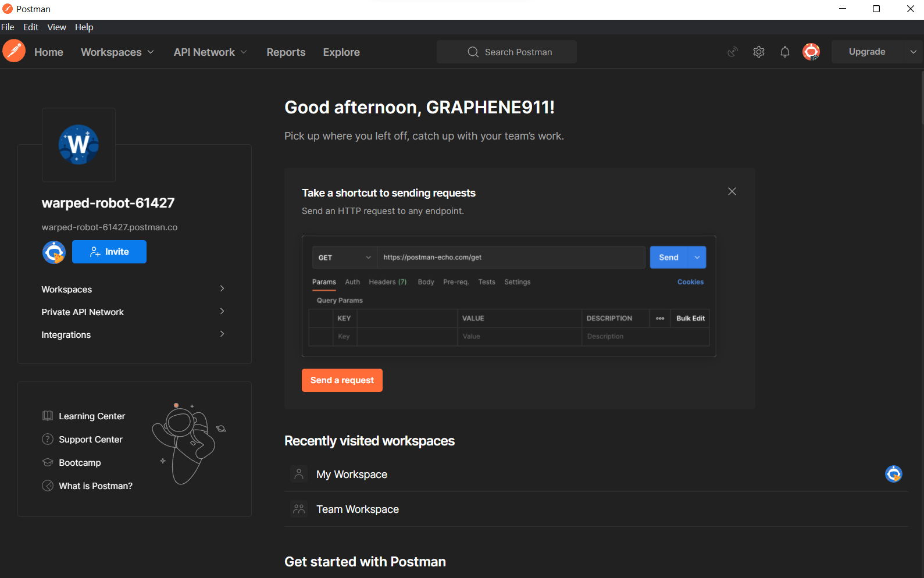Image resolution: width=924 pixels, height=578 pixels.
Task: Click the Postman logo in the header
Action: 14,51
